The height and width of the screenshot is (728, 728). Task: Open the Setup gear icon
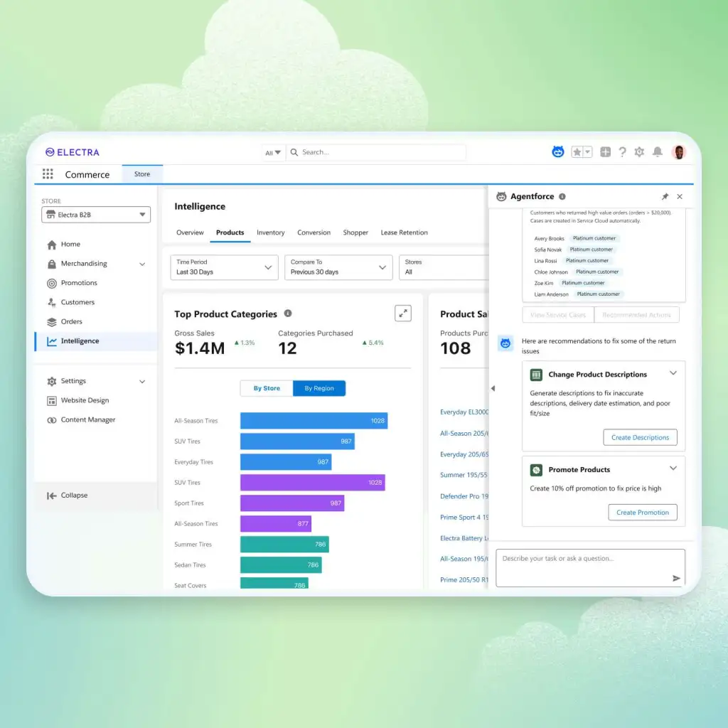click(x=639, y=151)
